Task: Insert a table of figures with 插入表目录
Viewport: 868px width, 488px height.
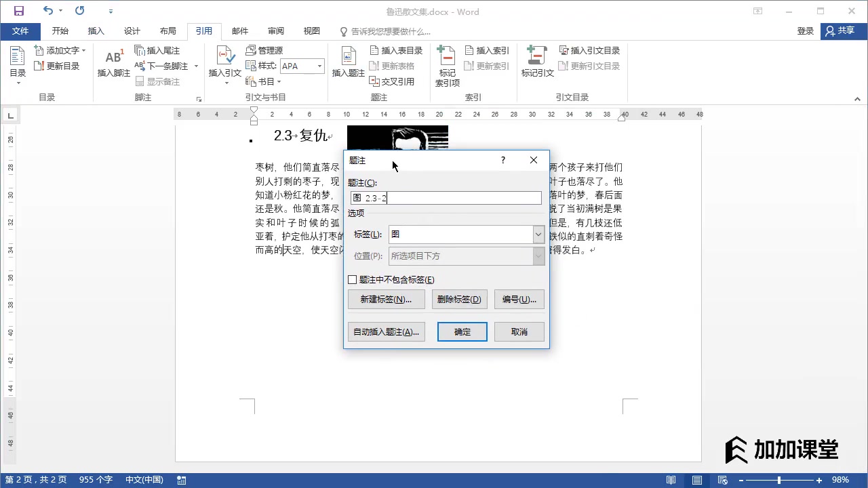Action: click(x=396, y=49)
